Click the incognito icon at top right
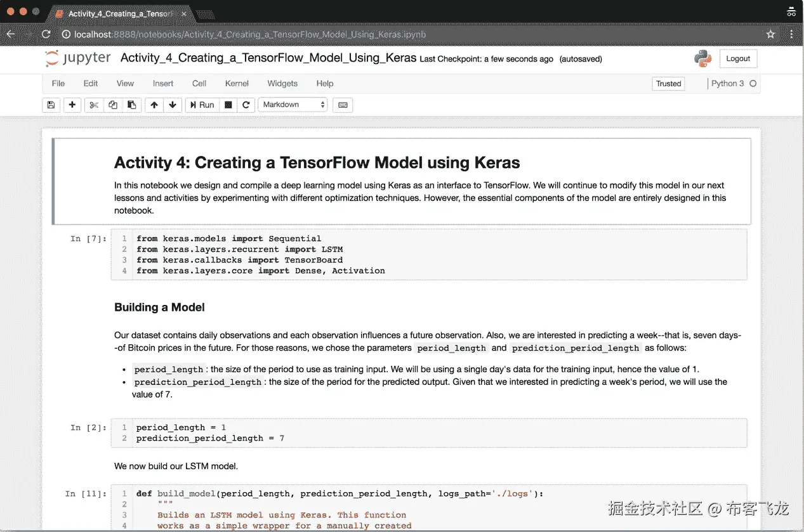804x532 pixels. 791,11
